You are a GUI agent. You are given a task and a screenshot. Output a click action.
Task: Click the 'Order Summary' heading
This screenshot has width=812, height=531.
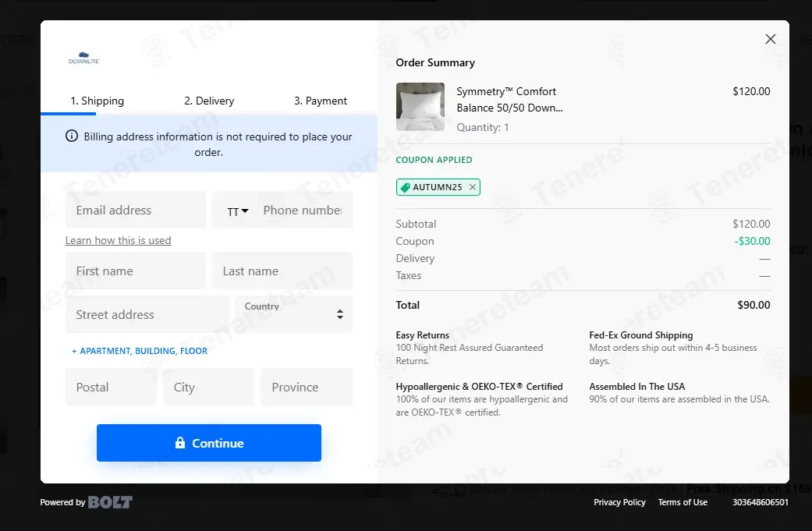coord(435,62)
